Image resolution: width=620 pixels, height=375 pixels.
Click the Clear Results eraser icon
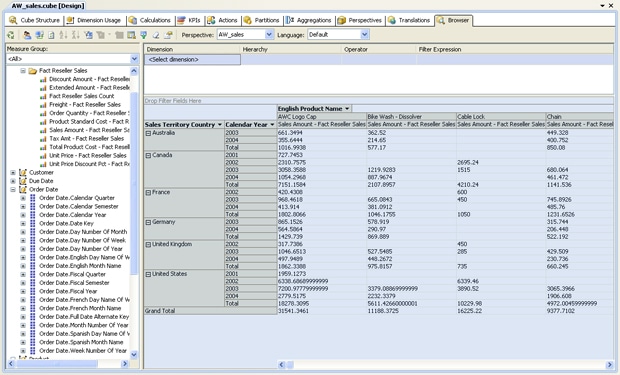pyautogui.click(x=156, y=35)
